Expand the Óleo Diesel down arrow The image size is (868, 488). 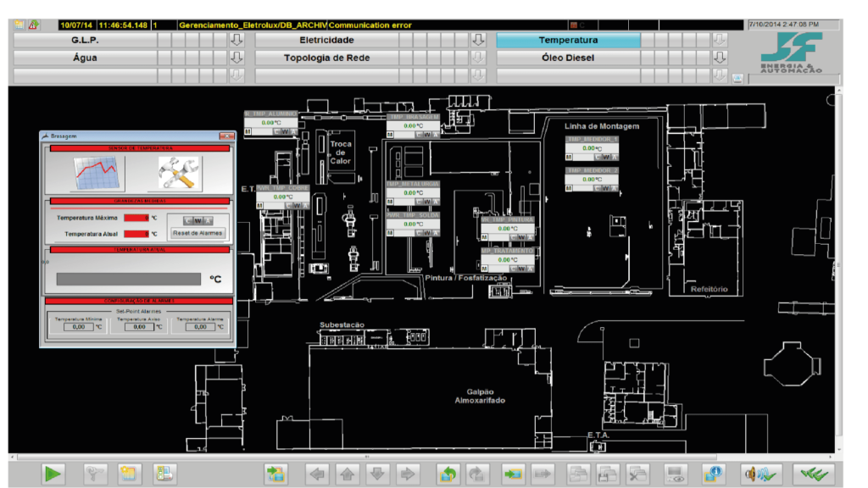click(720, 58)
